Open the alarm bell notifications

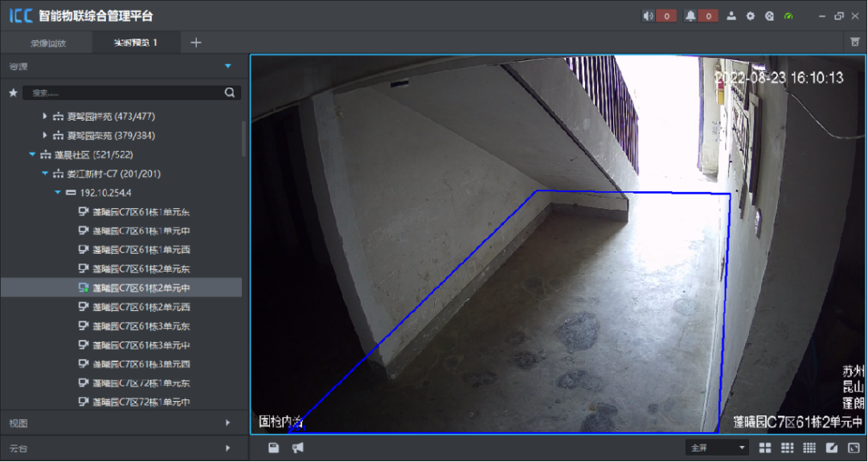(690, 16)
